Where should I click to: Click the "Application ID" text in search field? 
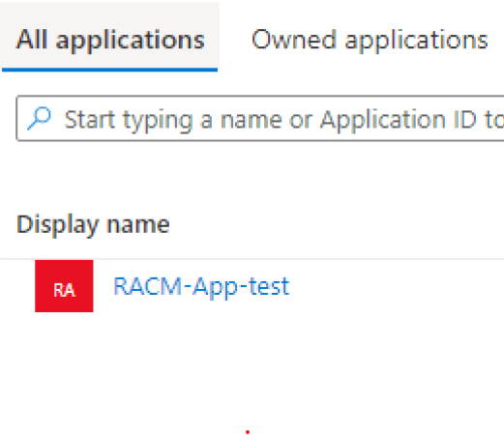(399, 120)
